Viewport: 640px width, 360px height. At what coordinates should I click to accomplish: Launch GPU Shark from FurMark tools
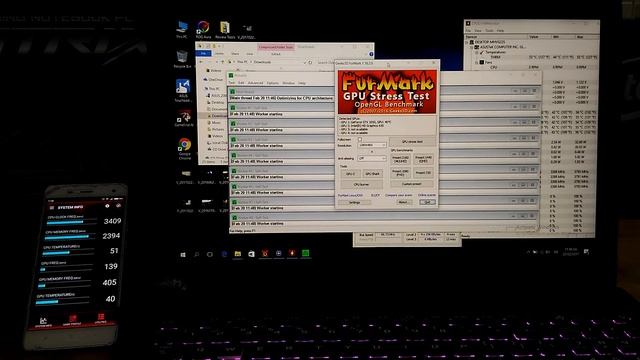(372, 174)
